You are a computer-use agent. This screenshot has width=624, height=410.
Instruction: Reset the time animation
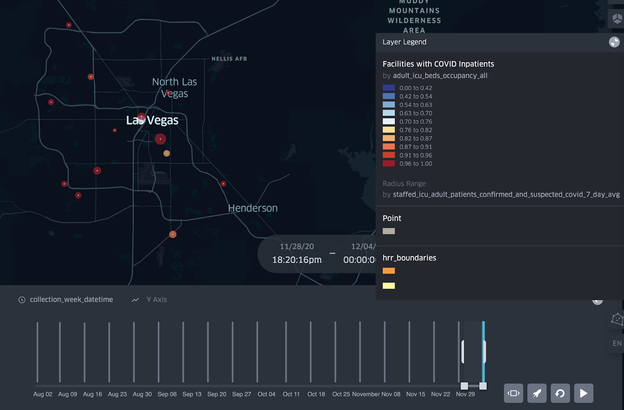(x=560, y=393)
